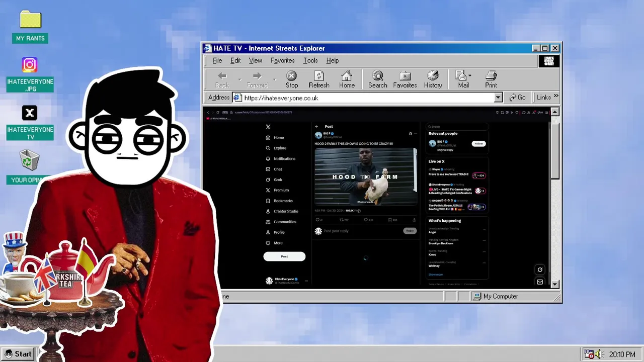Open the floating messages envelope button

(x=540, y=282)
